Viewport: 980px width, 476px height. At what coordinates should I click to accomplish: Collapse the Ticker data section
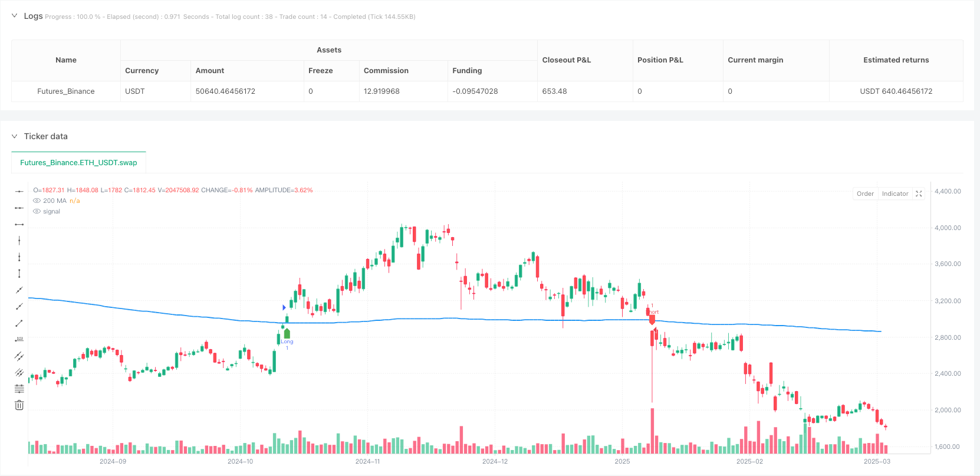pos(15,136)
